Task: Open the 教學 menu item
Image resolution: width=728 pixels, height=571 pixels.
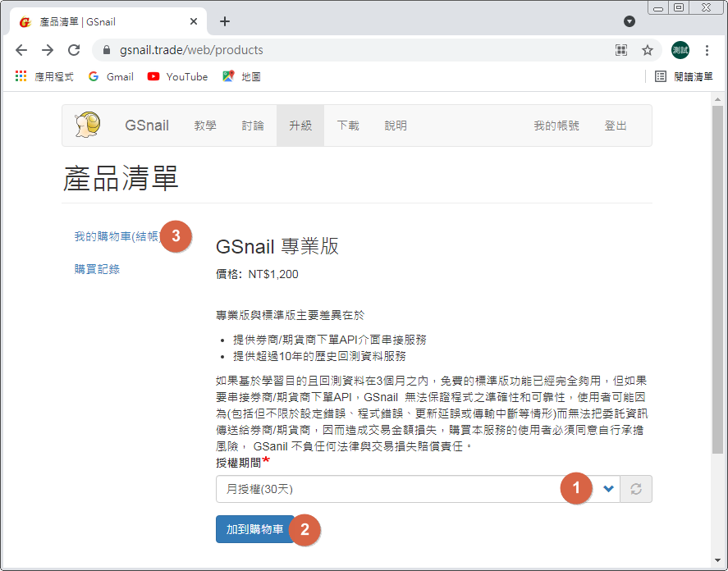Action: 205,126
